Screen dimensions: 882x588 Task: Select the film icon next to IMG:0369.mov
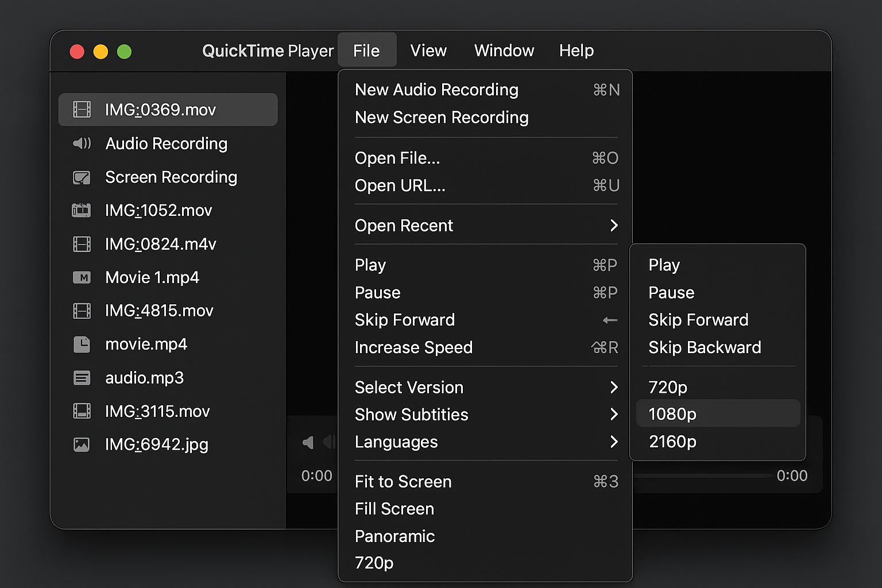(82, 109)
